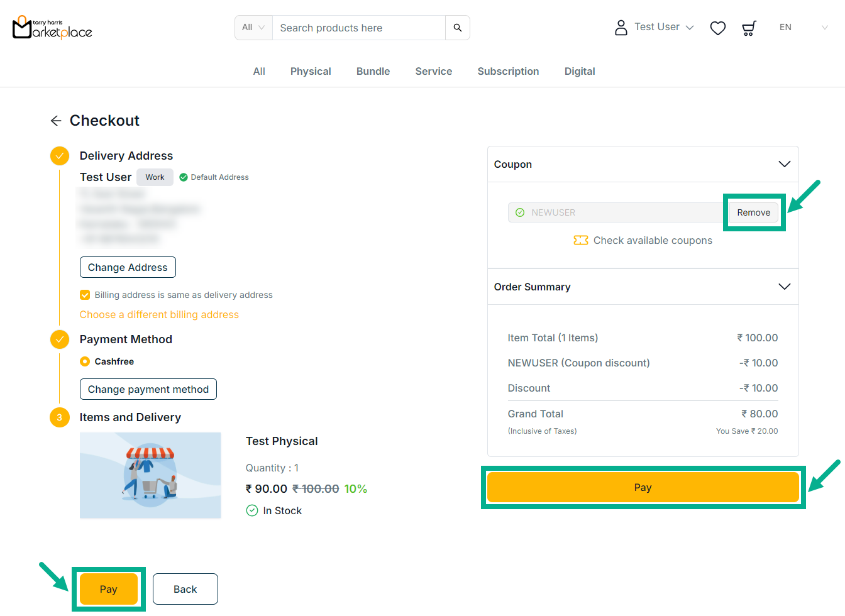Click the back arrow beside Checkout
The height and width of the screenshot is (616, 845).
coord(56,121)
